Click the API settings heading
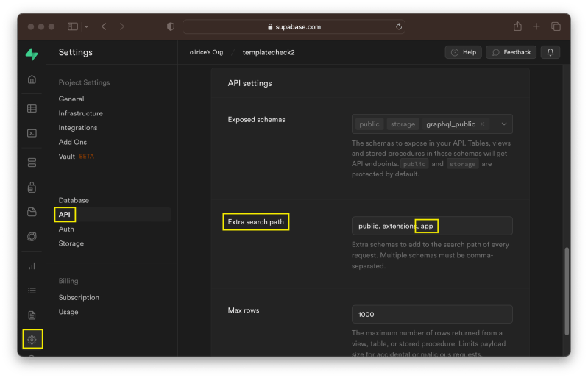The height and width of the screenshot is (378, 588). pyautogui.click(x=249, y=83)
